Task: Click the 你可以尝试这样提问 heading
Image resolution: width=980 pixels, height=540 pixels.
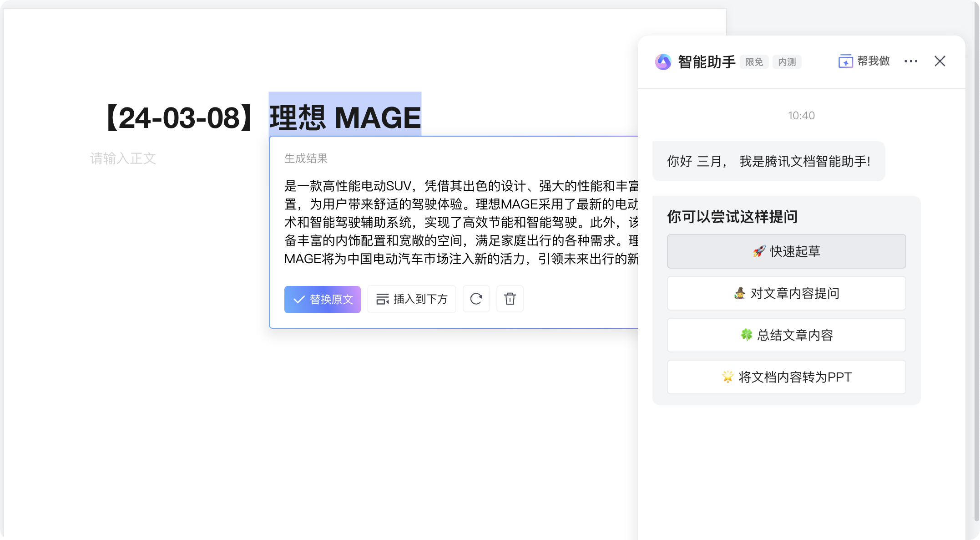Action: click(732, 217)
